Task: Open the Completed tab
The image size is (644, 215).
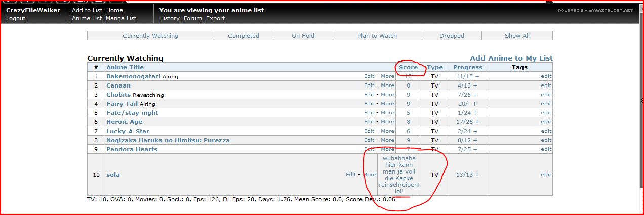Action: (x=243, y=36)
